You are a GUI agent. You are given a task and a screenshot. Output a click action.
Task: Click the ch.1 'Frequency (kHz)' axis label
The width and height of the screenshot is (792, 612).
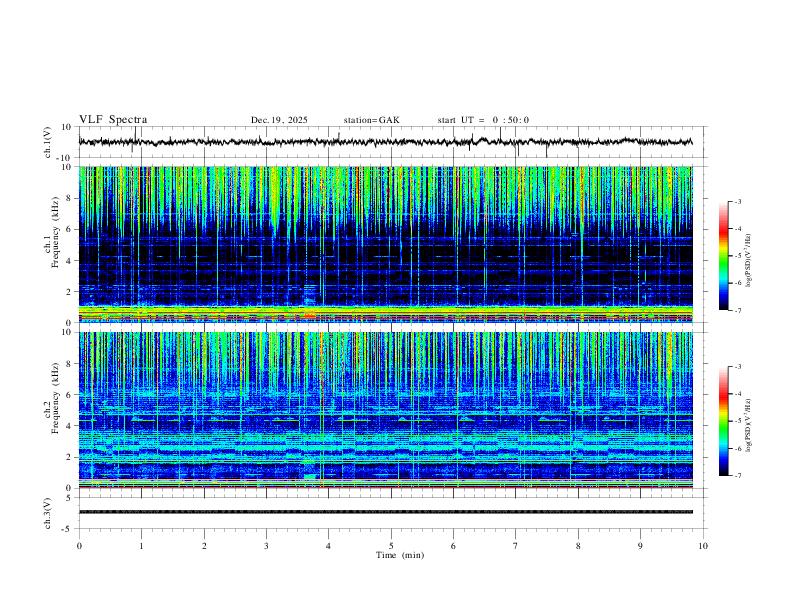click(55, 232)
